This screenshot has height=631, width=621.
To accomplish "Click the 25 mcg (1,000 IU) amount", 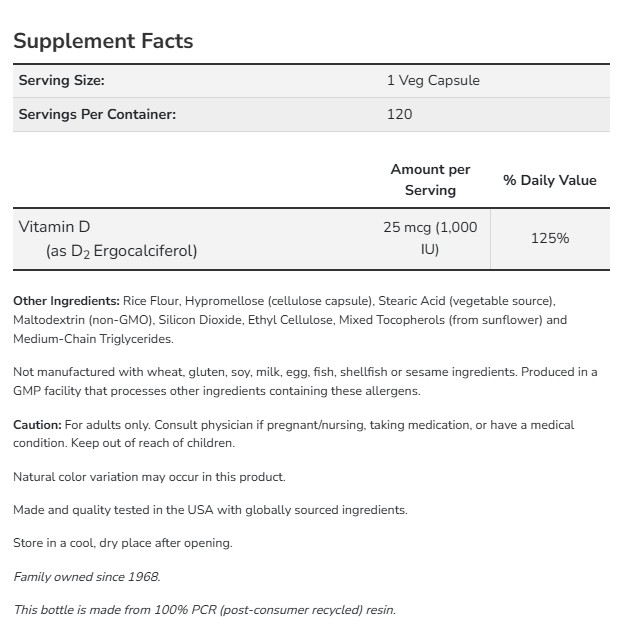I will tap(430, 238).
